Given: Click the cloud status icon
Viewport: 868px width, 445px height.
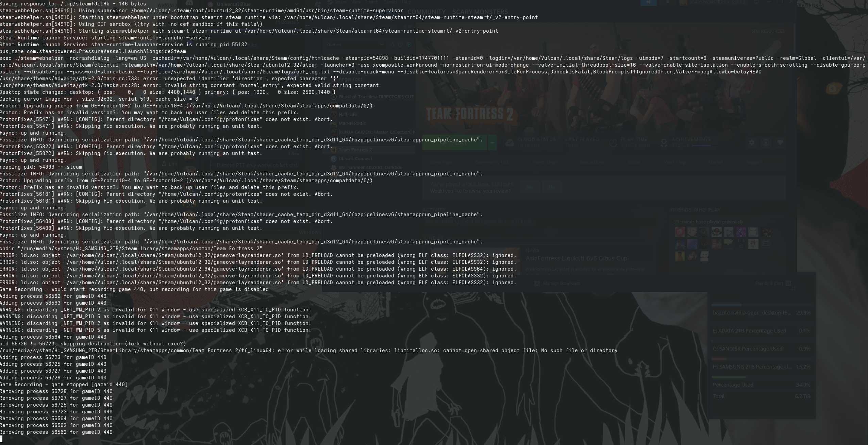Looking at the screenshot, I should [510, 142].
